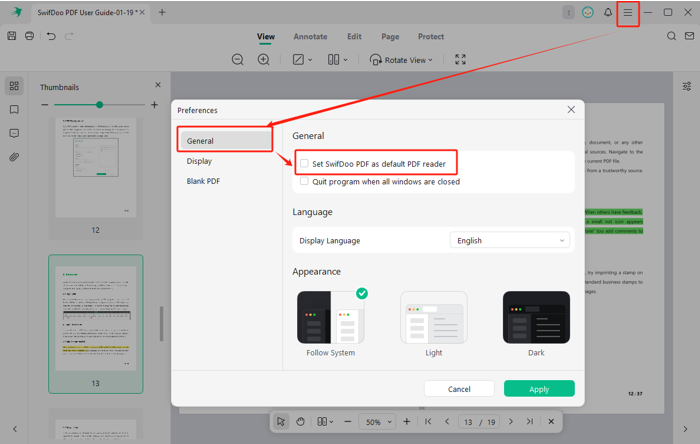Switch to the Page tab
The height and width of the screenshot is (444, 700).
pos(390,37)
